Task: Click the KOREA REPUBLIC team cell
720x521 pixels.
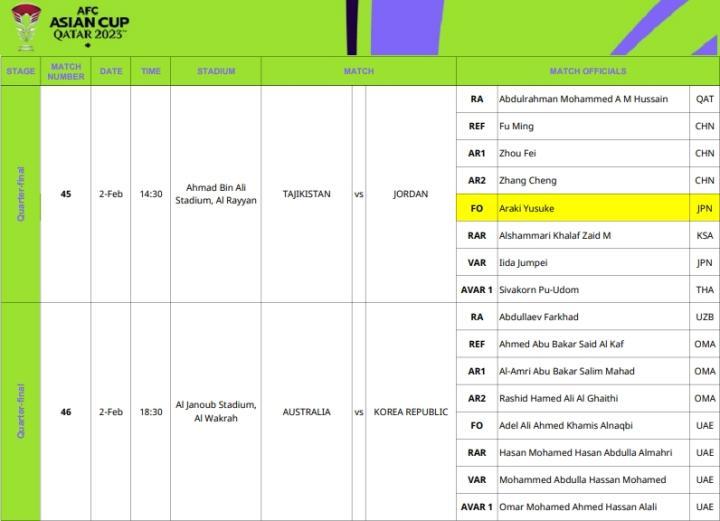Action: (410, 412)
